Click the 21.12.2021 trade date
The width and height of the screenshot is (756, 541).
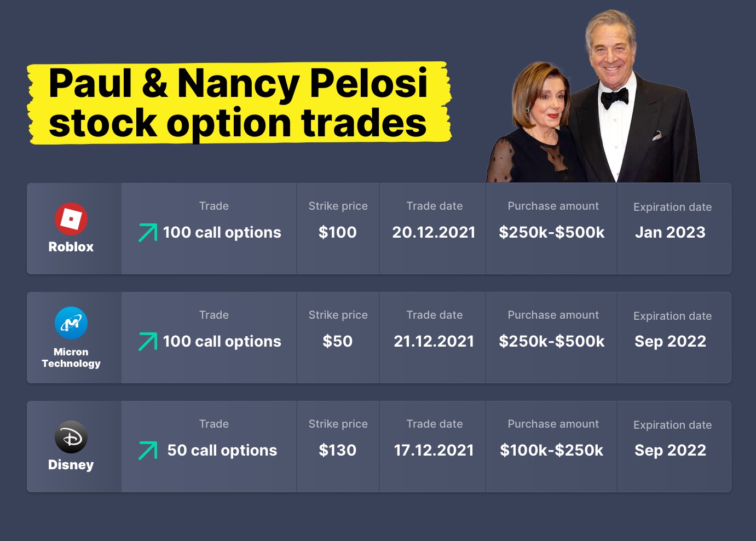(x=434, y=341)
